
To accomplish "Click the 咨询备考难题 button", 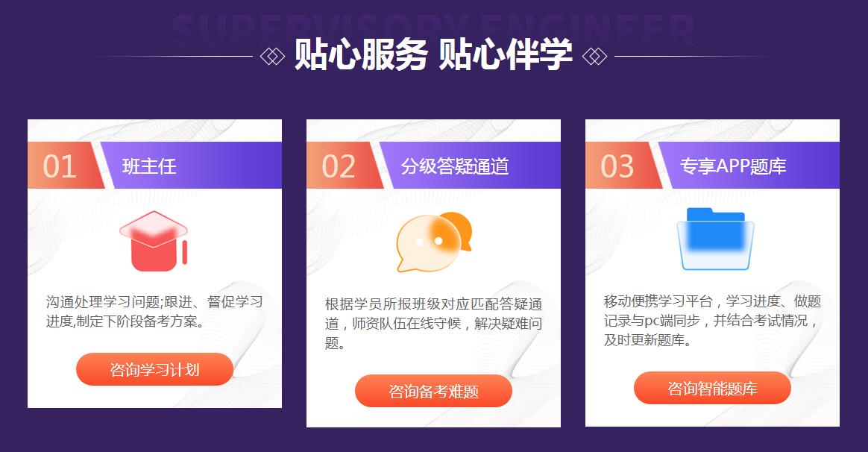I will 433,391.
